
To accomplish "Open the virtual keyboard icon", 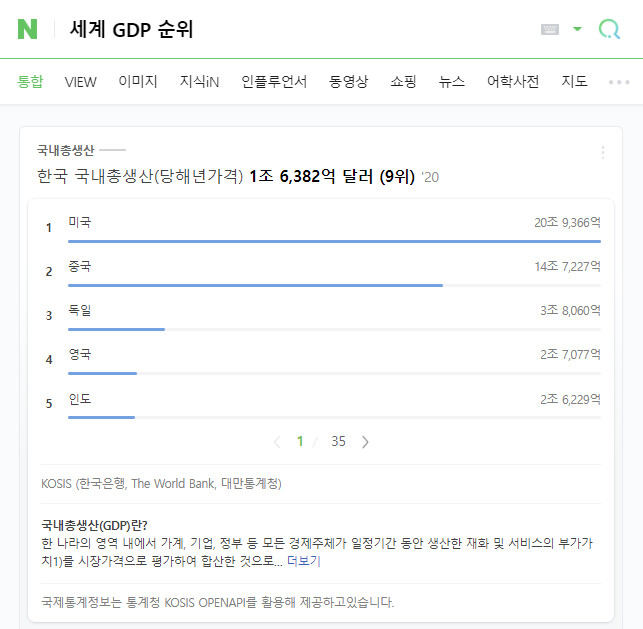I will [549, 30].
